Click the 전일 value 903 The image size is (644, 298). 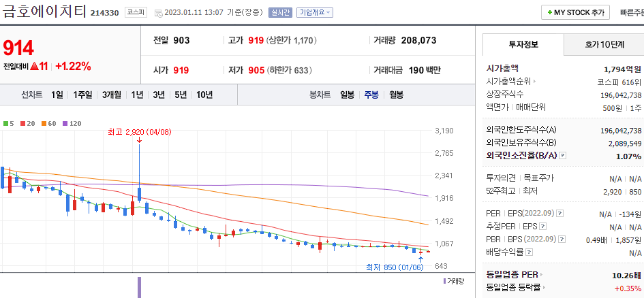pos(181,40)
